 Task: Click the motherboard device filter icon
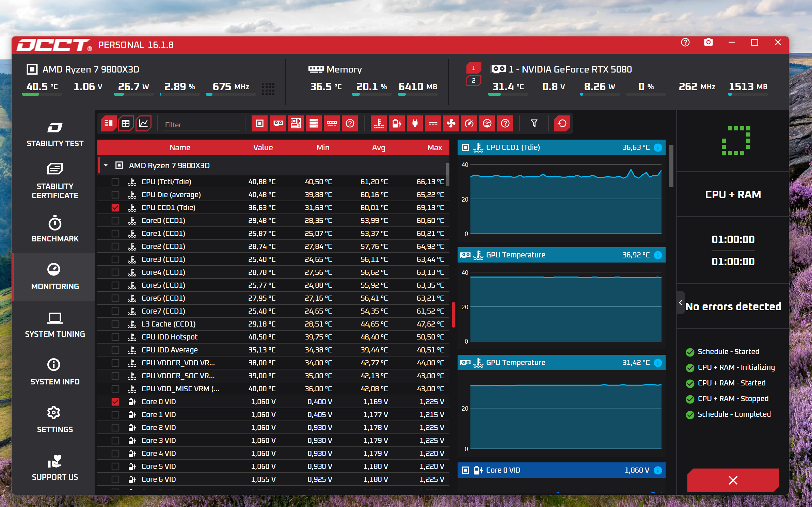pyautogui.click(x=296, y=123)
